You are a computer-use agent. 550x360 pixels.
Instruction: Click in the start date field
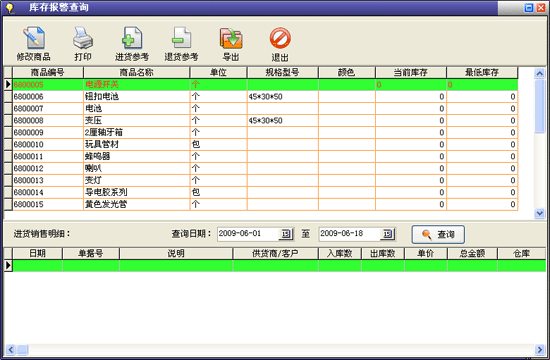coord(248,234)
